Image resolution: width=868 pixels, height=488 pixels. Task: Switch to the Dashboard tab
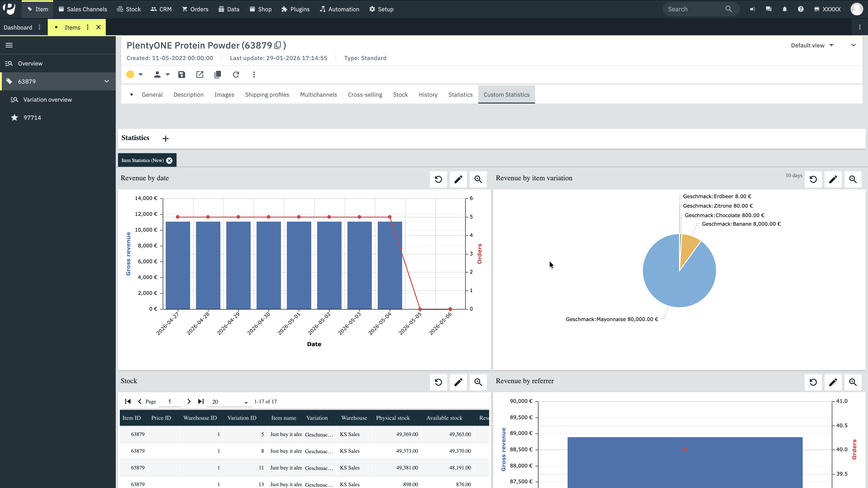pos(18,27)
